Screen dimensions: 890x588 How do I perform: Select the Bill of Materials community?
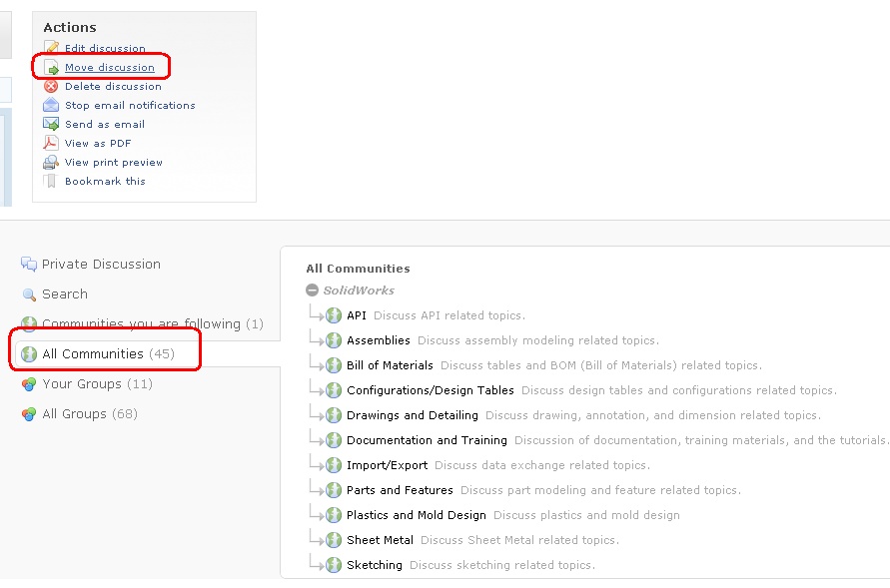coord(390,365)
